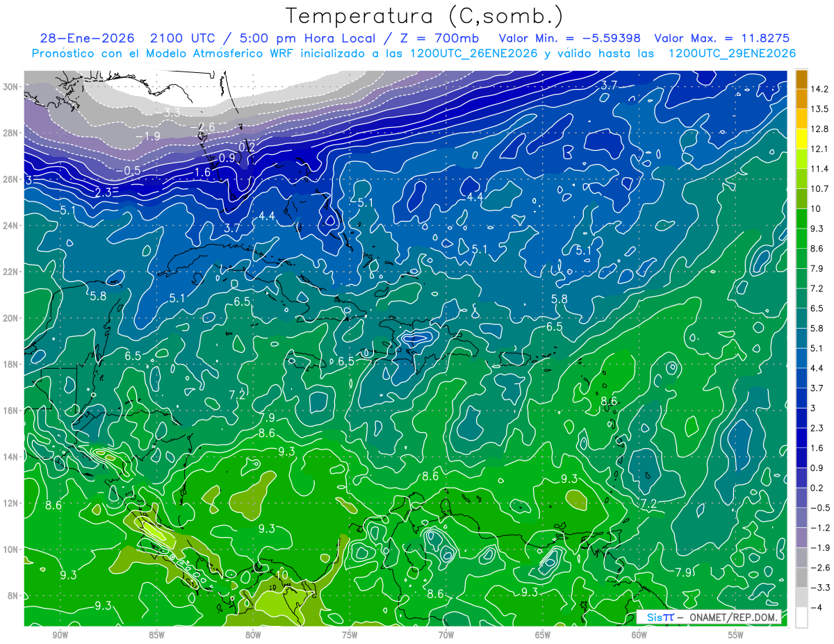The width and height of the screenshot is (834, 644).
Task: Click the '-1.2' color scale label
Action: coord(820,528)
